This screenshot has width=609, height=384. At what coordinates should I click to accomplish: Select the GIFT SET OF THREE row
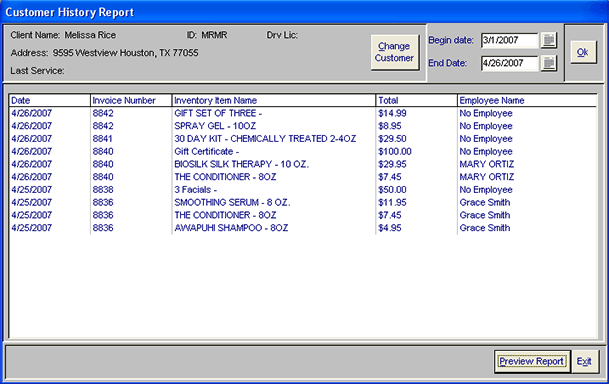pyautogui.click(x=303, y=113)
